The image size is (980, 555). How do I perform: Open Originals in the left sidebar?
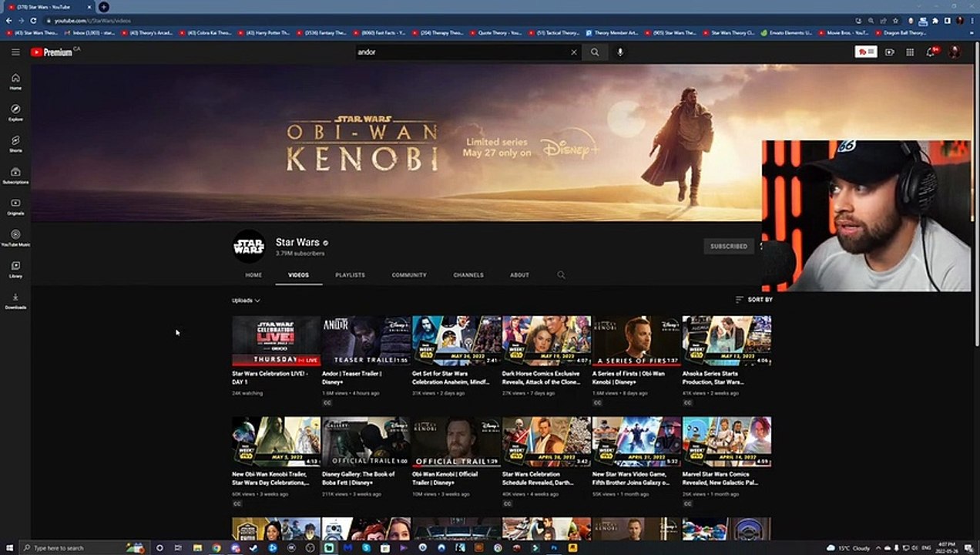coord(15,207)
